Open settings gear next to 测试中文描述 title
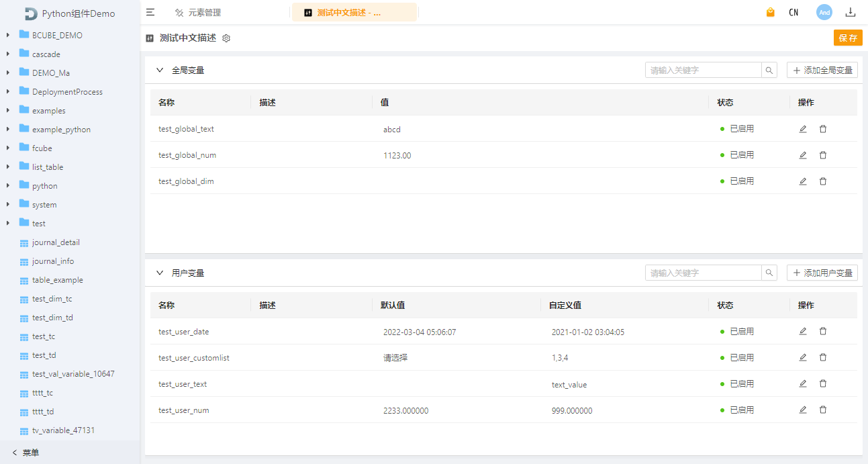Image resolution: width=868 pixels, height=464 pixels. [x=226, y=38]
